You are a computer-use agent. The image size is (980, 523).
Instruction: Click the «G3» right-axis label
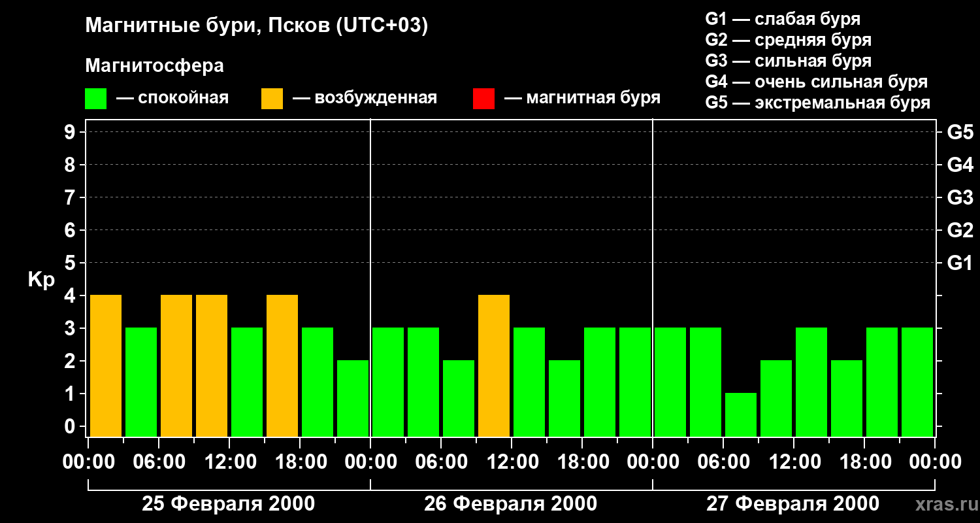pyautogui.click(x=960, y=198)
